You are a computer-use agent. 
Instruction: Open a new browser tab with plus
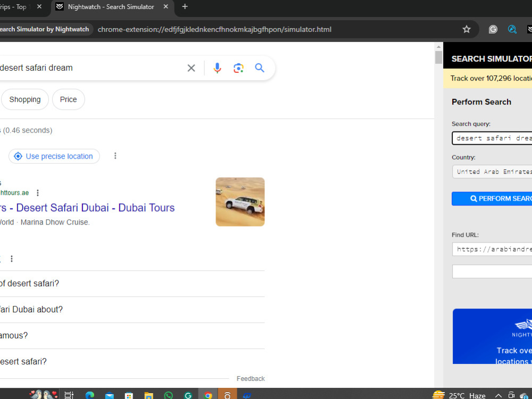tap(185, 6)
